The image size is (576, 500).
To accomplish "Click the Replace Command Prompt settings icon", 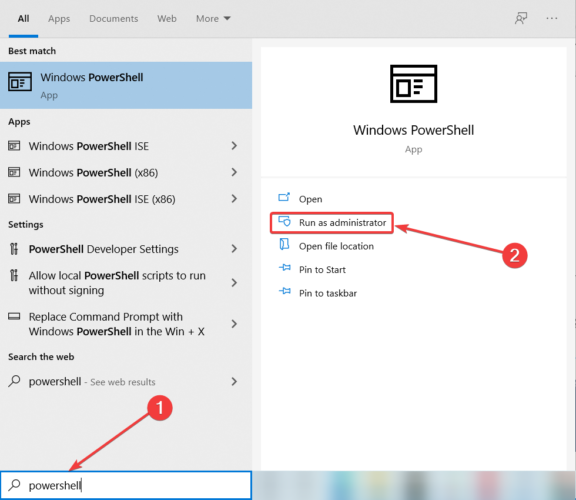I will click(14, 316).
